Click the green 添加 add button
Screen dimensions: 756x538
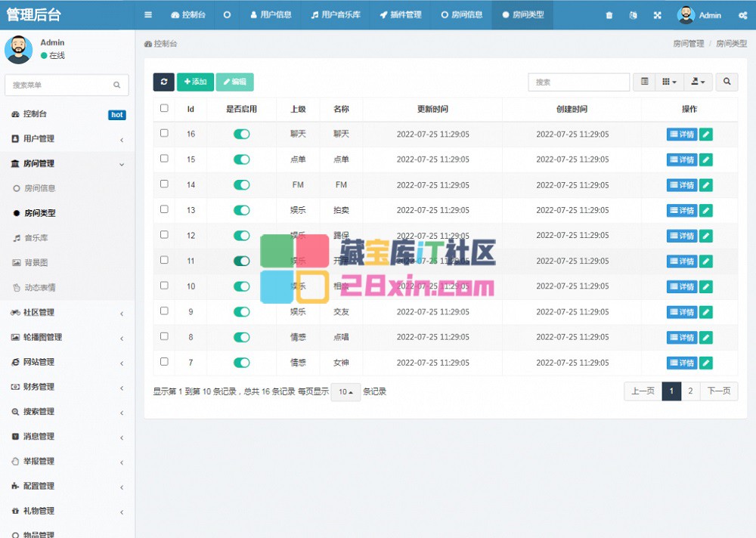click(195, 82)
